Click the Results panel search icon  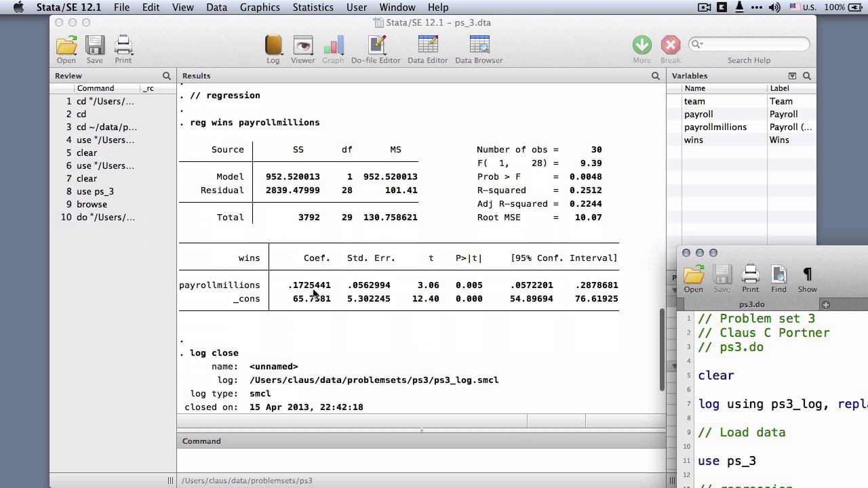coord(656,76)
